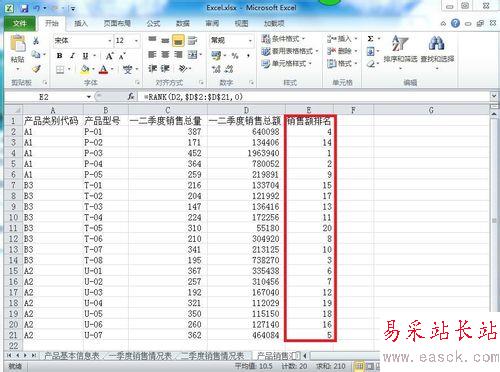This screenshot has height=372, width=500.
Task: Toggle top vertical alignment
Action: pos(152,40)
